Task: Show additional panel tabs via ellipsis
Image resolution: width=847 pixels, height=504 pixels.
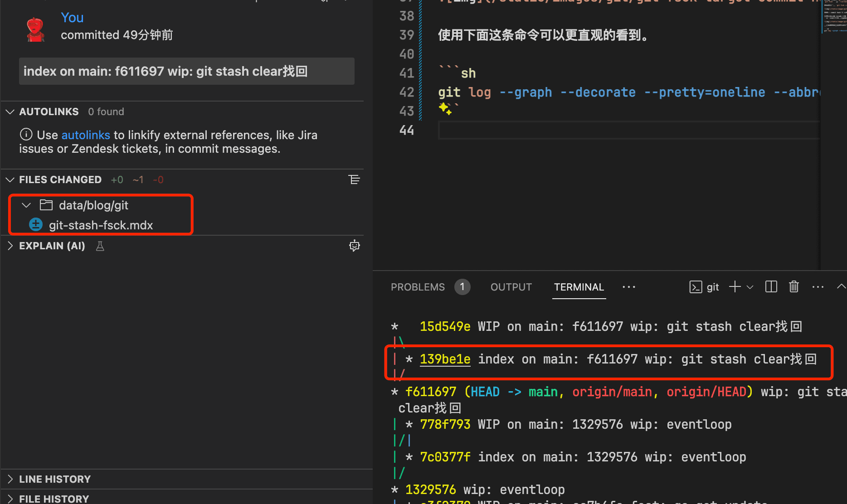Action: [x=628, y=287]
